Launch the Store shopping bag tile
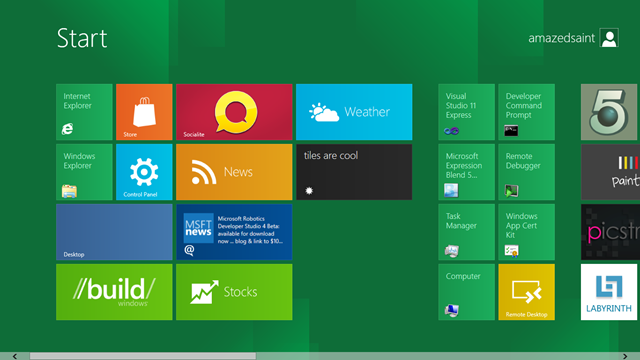The image size is (640, 360). tap(144, 112)
